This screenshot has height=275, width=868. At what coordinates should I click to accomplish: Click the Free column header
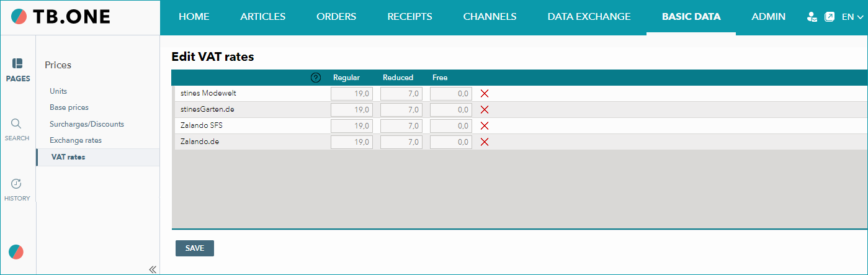440,78
